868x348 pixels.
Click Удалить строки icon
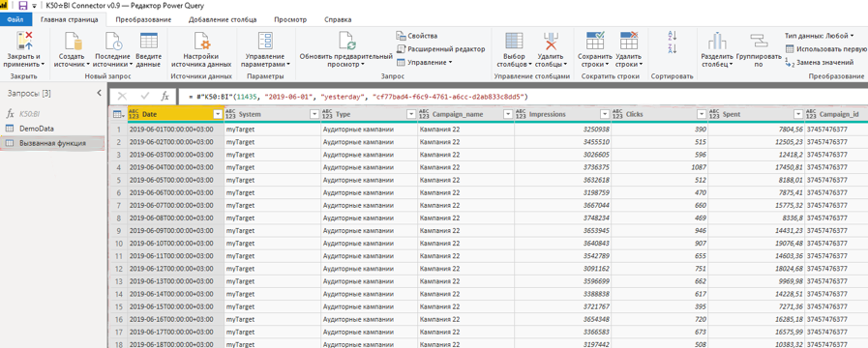pos(629,42)
